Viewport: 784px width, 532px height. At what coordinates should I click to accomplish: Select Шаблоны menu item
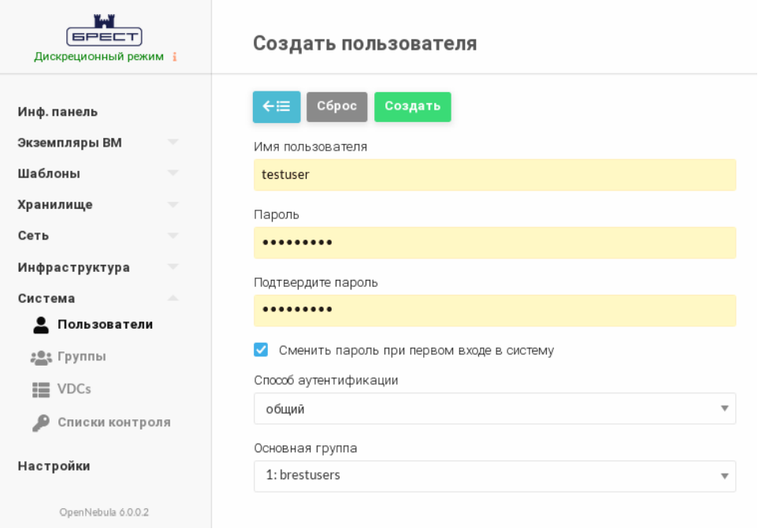pos(49,173)
